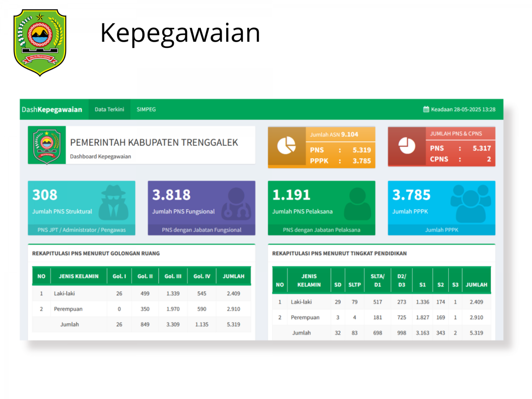Open PNS dengan Jabatan Fungsional footer link
Viewport: 532px width, 399px height.
point(202,230)
